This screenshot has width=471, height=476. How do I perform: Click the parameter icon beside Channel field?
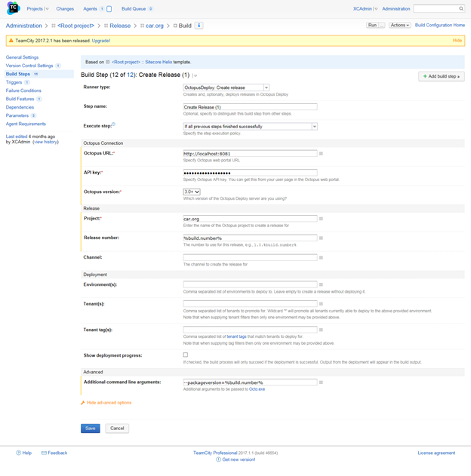(x=321, y=257)
